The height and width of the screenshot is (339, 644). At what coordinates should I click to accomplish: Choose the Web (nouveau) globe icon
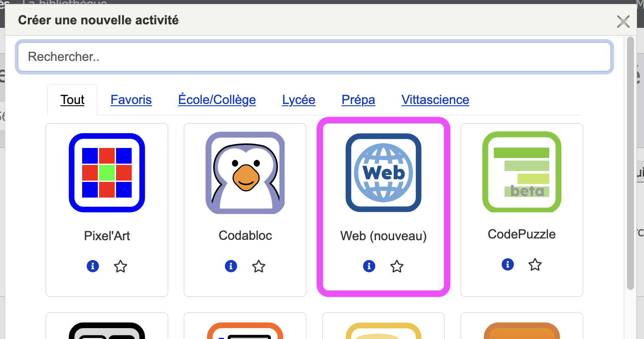click(x=383, y=173)
